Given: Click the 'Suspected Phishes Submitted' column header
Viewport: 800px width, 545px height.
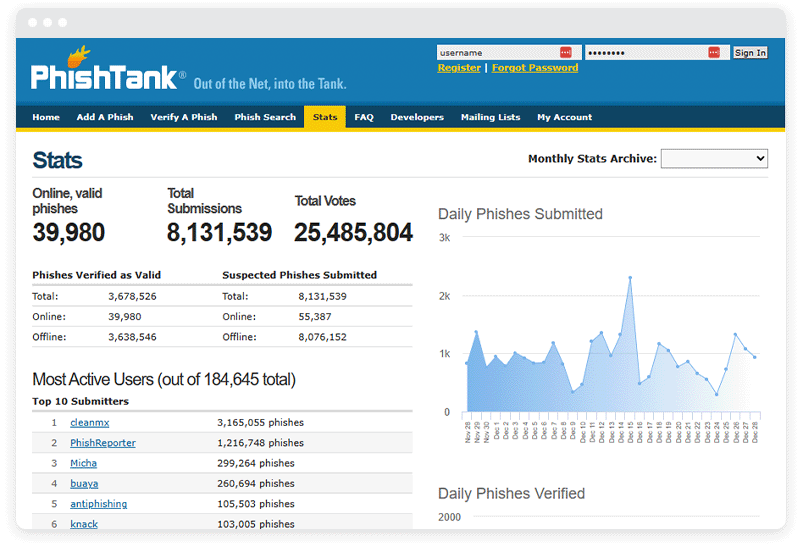Looking at the screenshot, I should [x=299, y=275].
